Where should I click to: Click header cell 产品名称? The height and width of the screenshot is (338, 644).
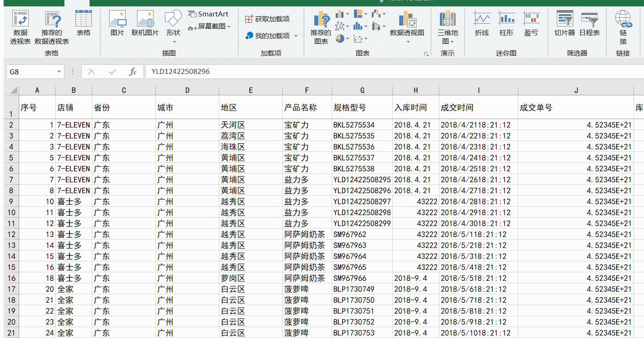click(x=307, y=108)
